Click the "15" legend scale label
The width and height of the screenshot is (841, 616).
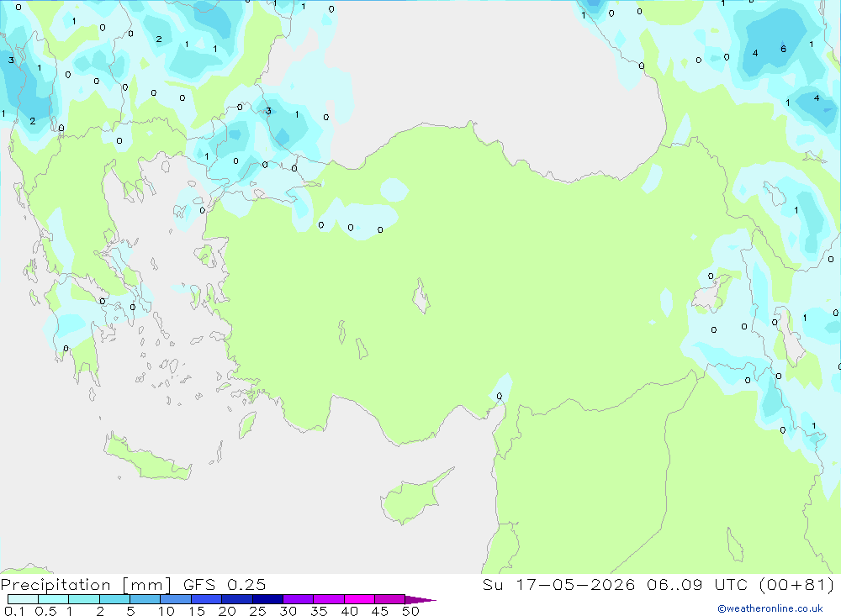197,611
